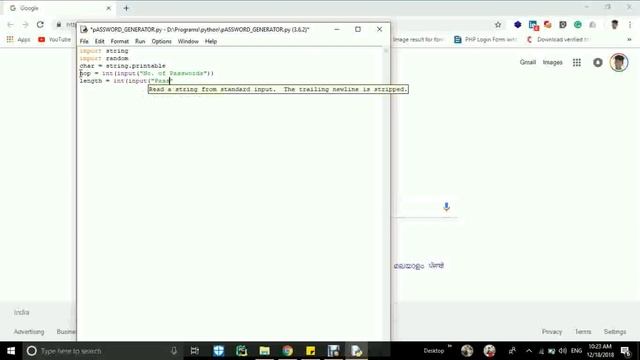
Task: Open the volume control in tray
Action: (x=563, y=351)
